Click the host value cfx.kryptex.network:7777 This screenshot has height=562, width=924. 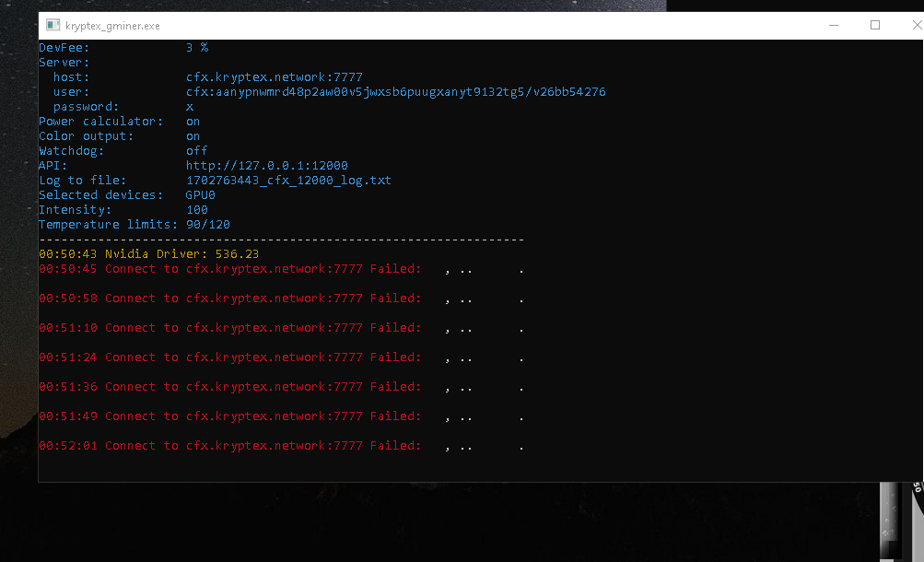[274, 77]
